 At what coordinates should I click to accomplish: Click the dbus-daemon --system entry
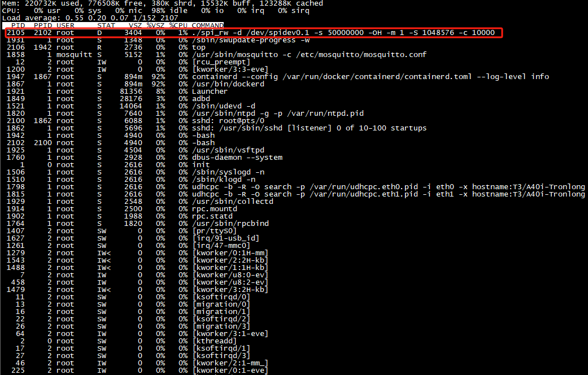(x=238, y=158)
